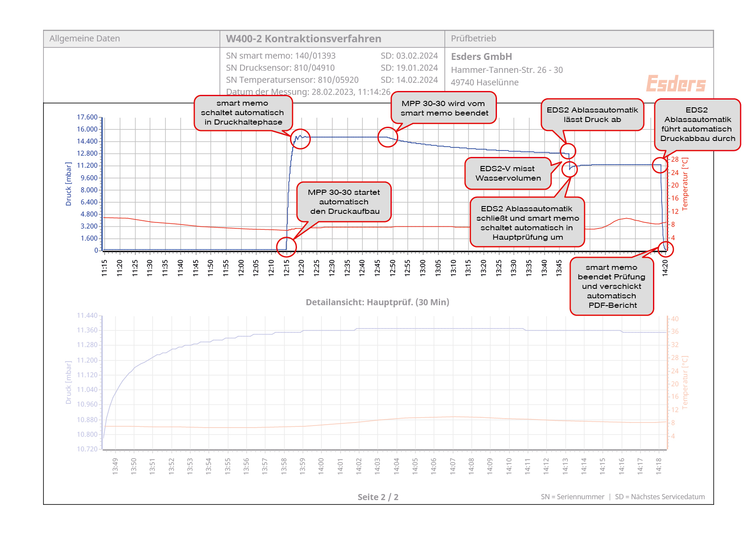This screenshot has width=756, height=535.
Task: Click callout 'EDS2 Ablassautomatik schließt und smart memo schaltet'
Action: pos(527,222)
